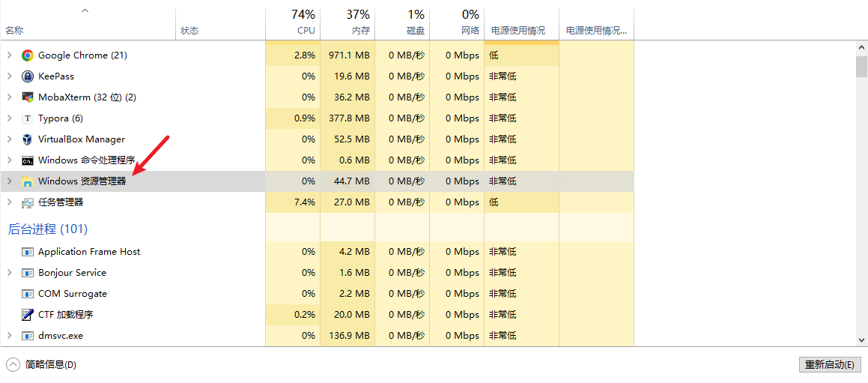This screenshot has width=868, height=383.
Task: Select the 后台进程 (101) group header
Action: [48, 229]
